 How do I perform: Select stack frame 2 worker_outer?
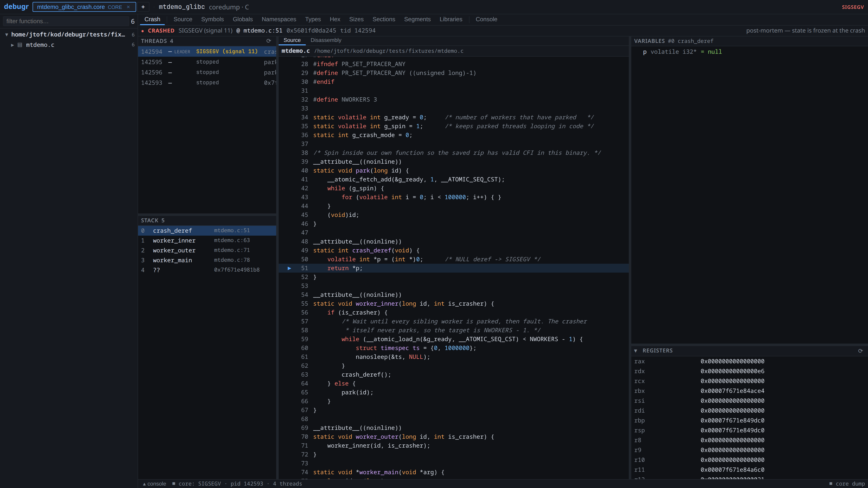tap(207, 250)
